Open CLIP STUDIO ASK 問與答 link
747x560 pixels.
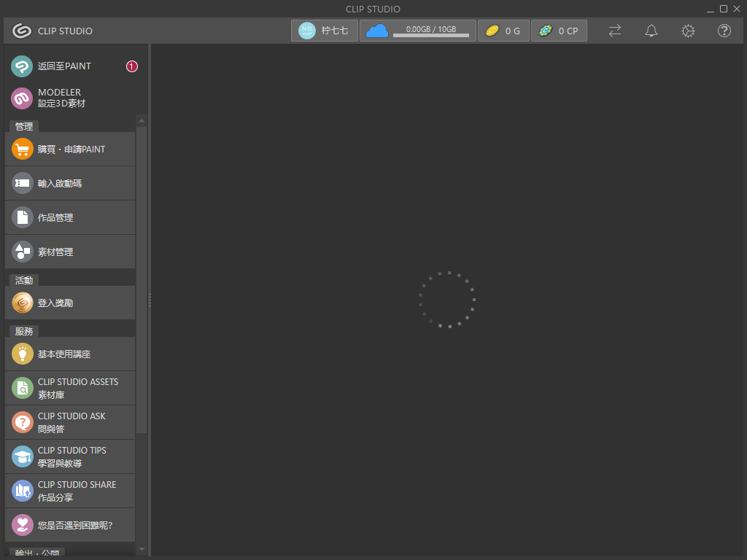point(70,422)
